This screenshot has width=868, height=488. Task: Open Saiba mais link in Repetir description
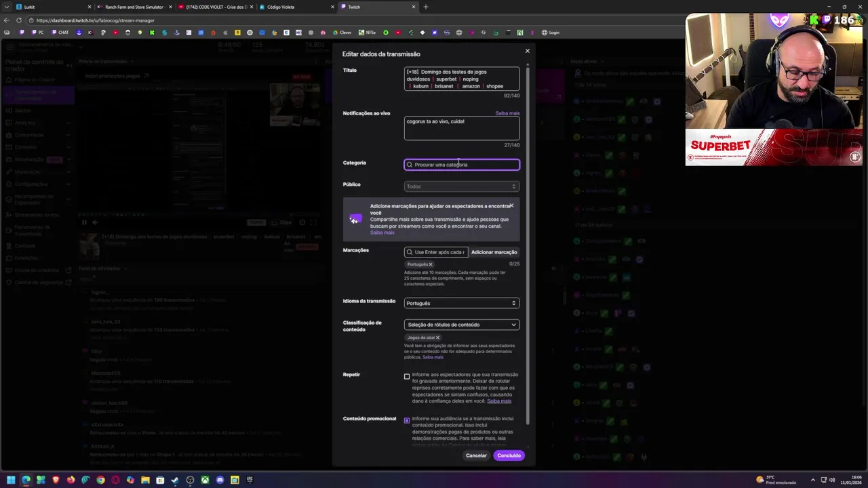(x=499, y=401)
